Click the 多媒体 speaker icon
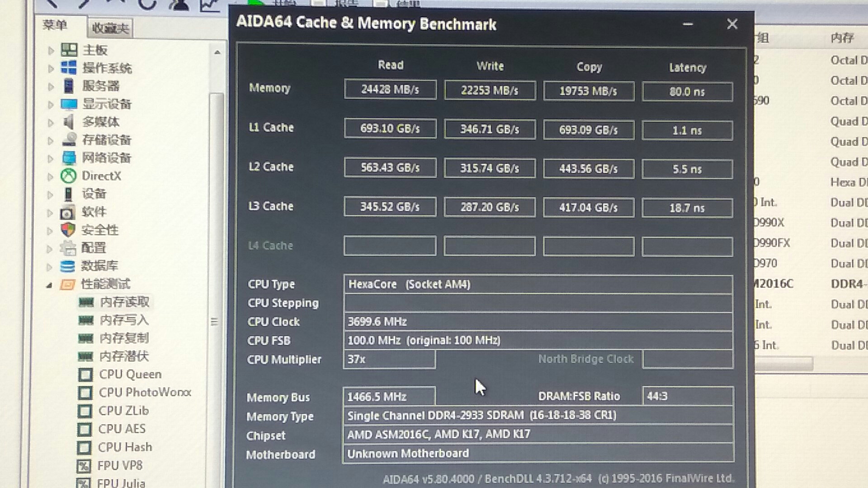This screenshot has height=488, width=868. (x=69, y=122)
